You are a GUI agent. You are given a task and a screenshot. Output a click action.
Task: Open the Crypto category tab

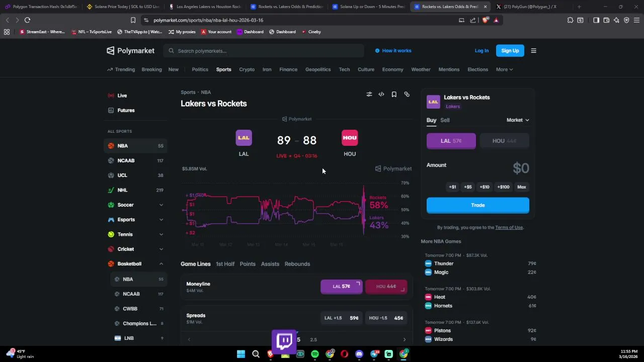pyautogui.click(x=247, y=69)
